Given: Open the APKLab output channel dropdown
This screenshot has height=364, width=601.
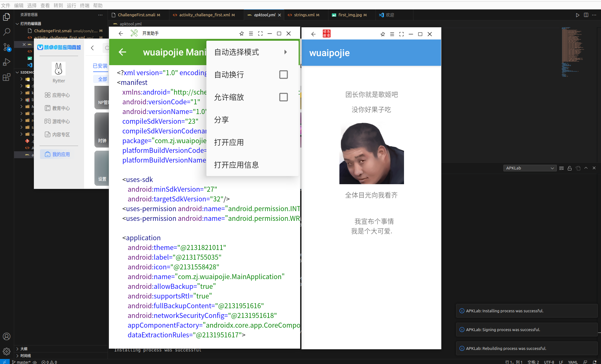Looking at the screenshot, I should point(530,168).
